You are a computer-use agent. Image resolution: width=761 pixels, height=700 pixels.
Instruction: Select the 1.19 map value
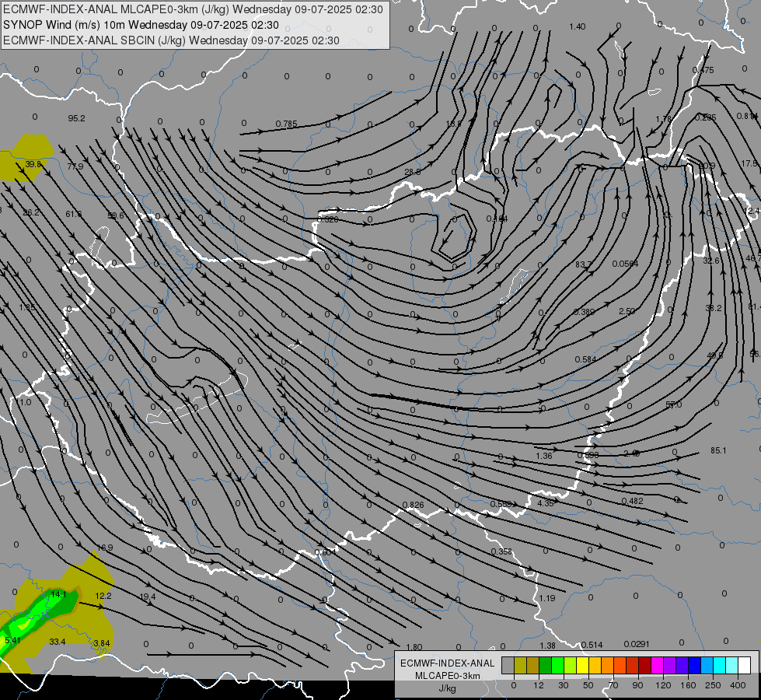[547, 598]
